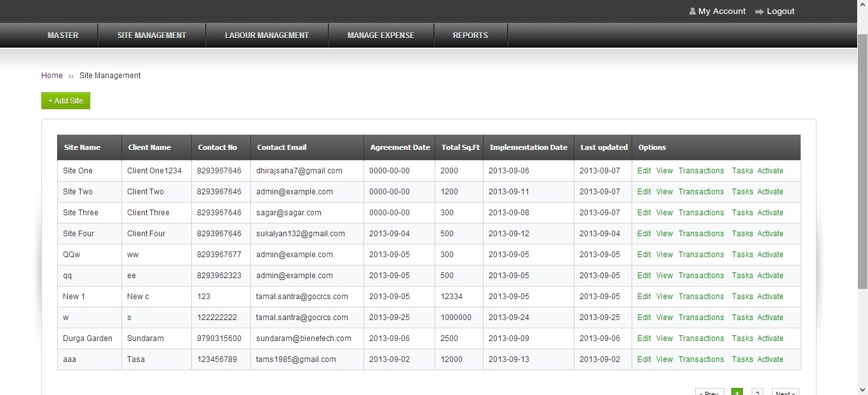View details of Site Two
Screen dimensions: 868x395
pyautogui.click(x=664, y=192)
